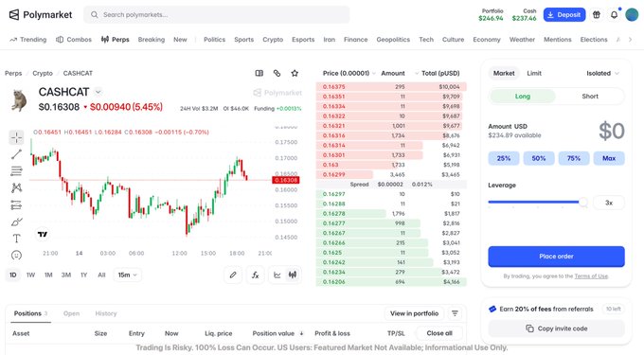This screenshot has width=644, height=355.
Task: Open the positions filter icon
Action: click(x=455, y=313)
